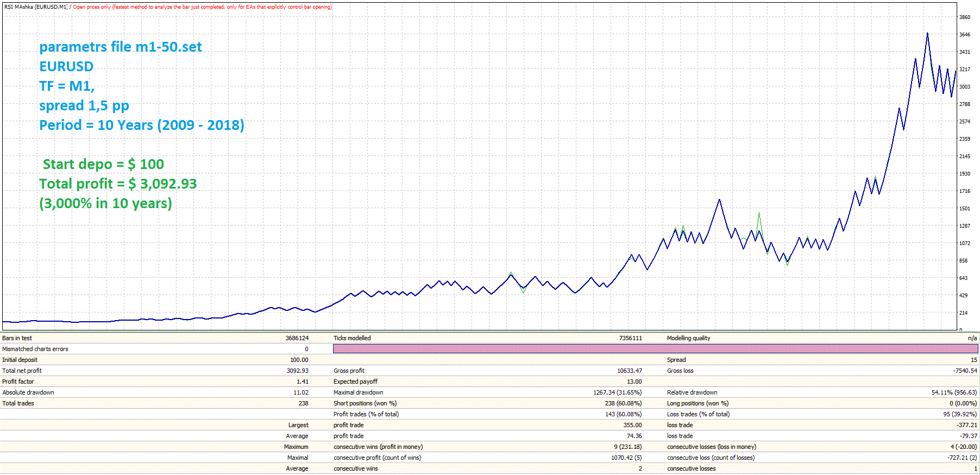
Task: Click Loss trades value 95 (39.92%)
Action: click(x=960, y=414)
